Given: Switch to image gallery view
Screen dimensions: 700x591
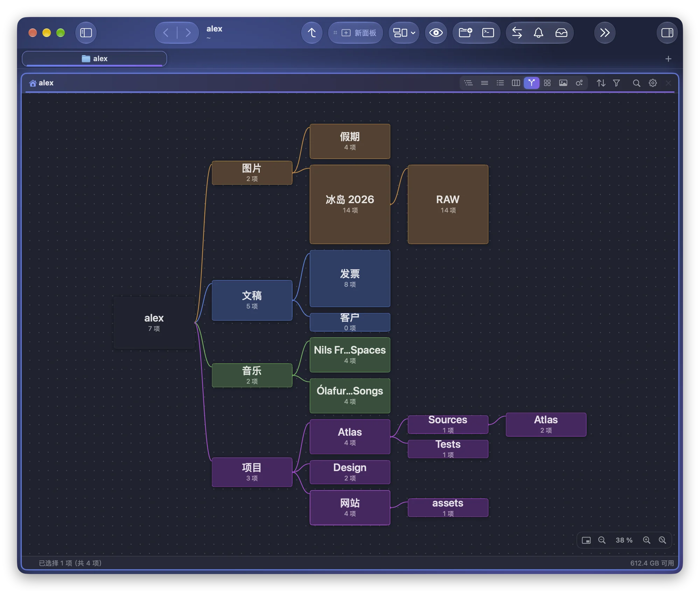Looking at the screenshot, I should (x=563, y=83).
